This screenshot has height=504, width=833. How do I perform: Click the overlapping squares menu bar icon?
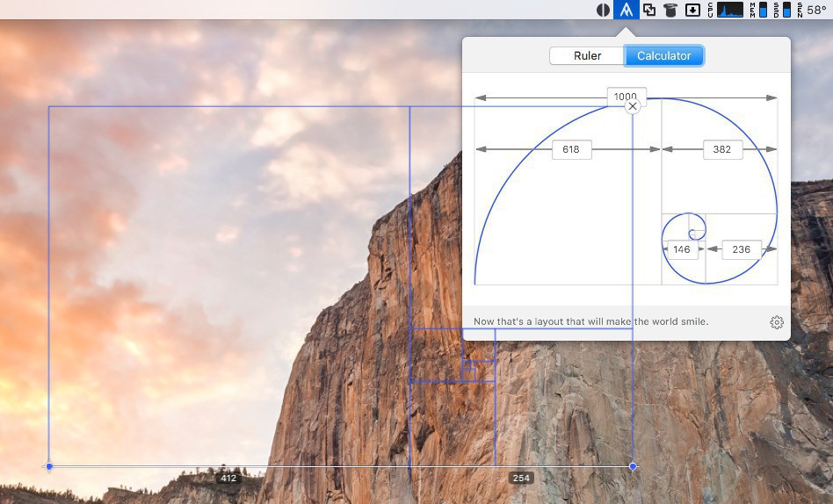648,10
